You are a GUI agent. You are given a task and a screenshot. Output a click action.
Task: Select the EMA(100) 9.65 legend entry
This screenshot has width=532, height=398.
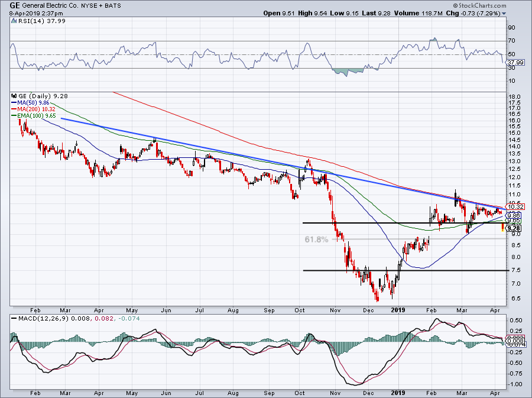click(x=36, y=116)
